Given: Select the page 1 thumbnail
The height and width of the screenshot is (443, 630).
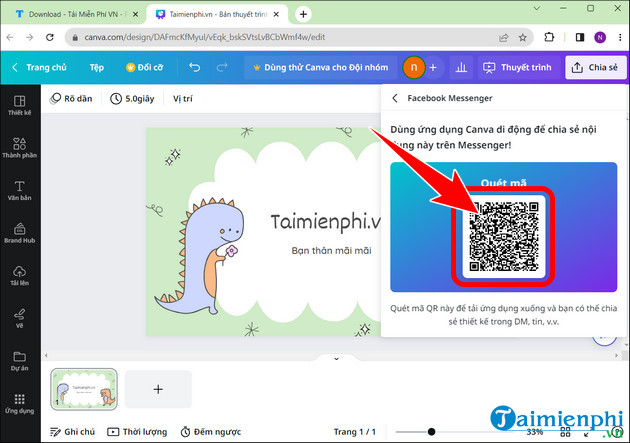Looking at the screenshot, I should 84,389.
